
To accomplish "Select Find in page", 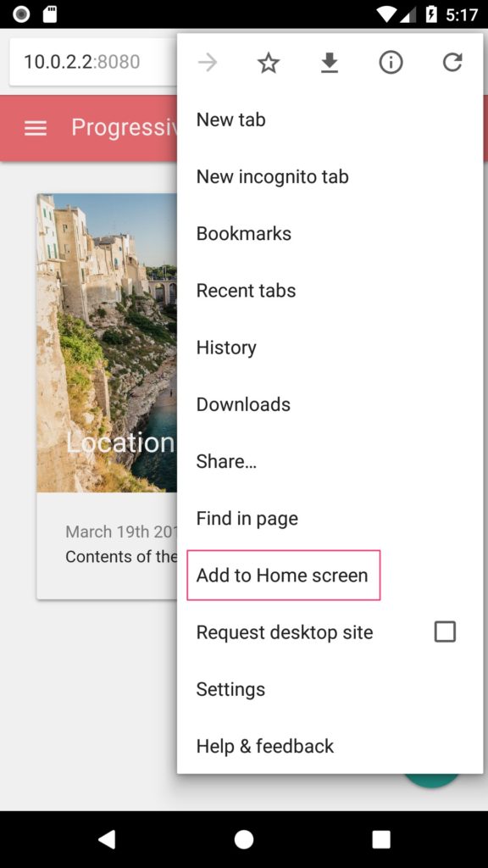I will (x=330, y=518).
